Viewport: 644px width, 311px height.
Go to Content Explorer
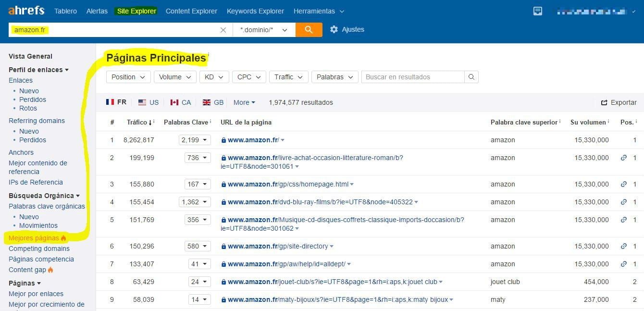point(191,11)
